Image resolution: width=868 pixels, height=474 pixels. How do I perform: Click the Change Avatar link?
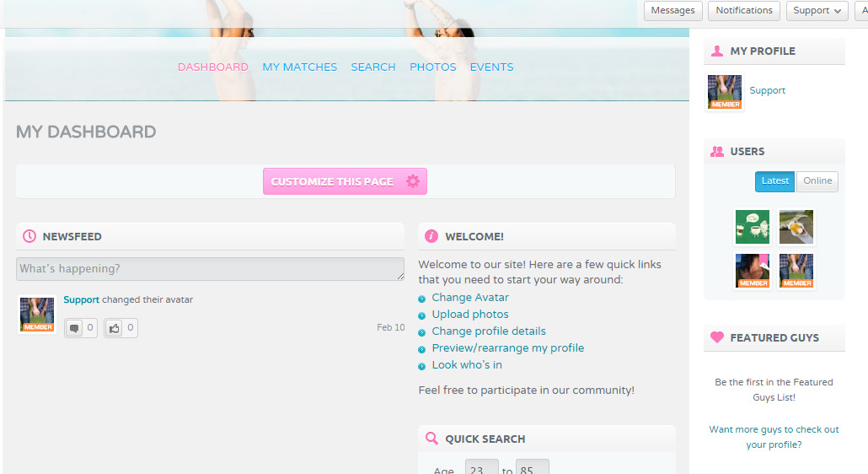[x=470, y=298]
